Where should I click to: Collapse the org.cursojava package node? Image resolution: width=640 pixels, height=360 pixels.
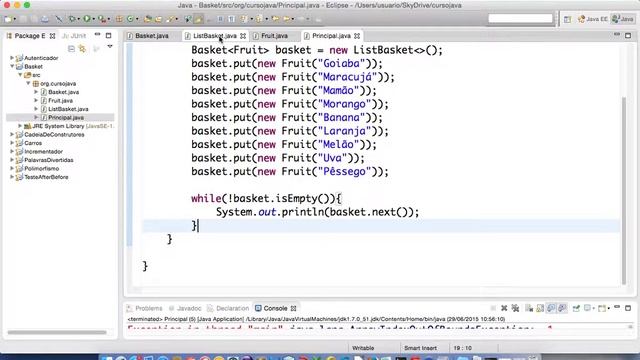28,83
